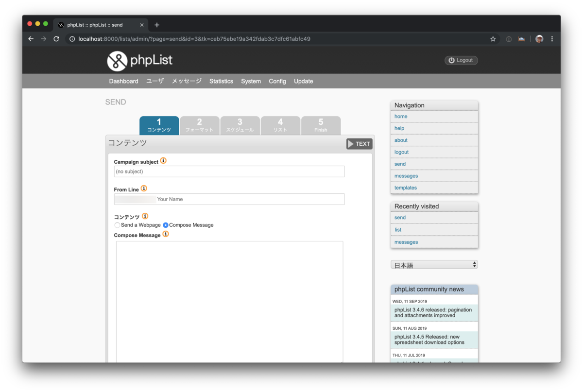Bookmark page with star icon
This screenshot has width=583, height=392.
(x=493, y=39)
